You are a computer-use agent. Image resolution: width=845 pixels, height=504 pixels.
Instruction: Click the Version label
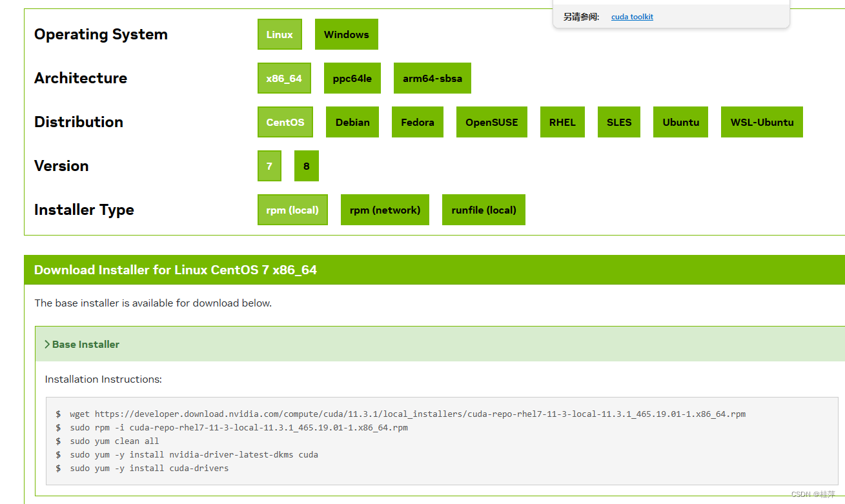61,166
